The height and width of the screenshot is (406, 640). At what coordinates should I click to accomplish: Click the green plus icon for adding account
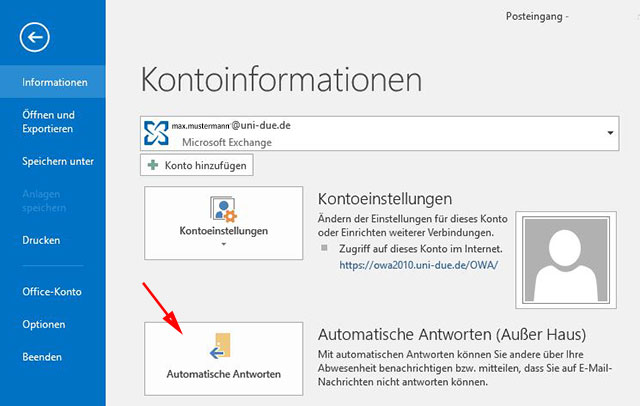(x=153, y=165)
